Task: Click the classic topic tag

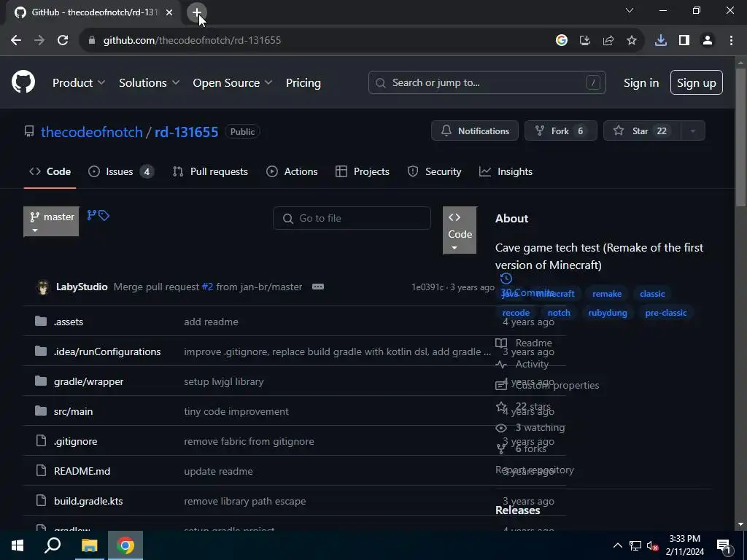Action: [652, 294]
